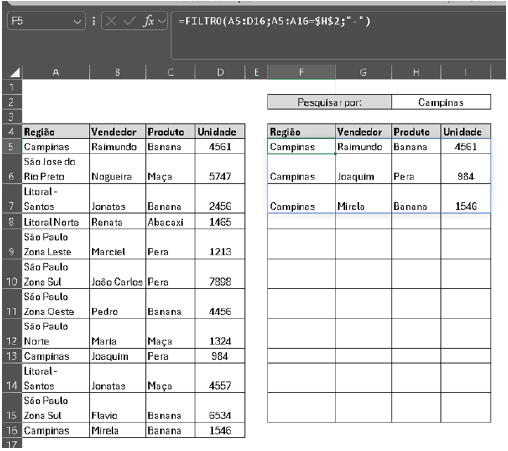This screenshot has height=451, width=508.
Task: Select column A header
Action: pyautogui.click(x=56, y=72)
